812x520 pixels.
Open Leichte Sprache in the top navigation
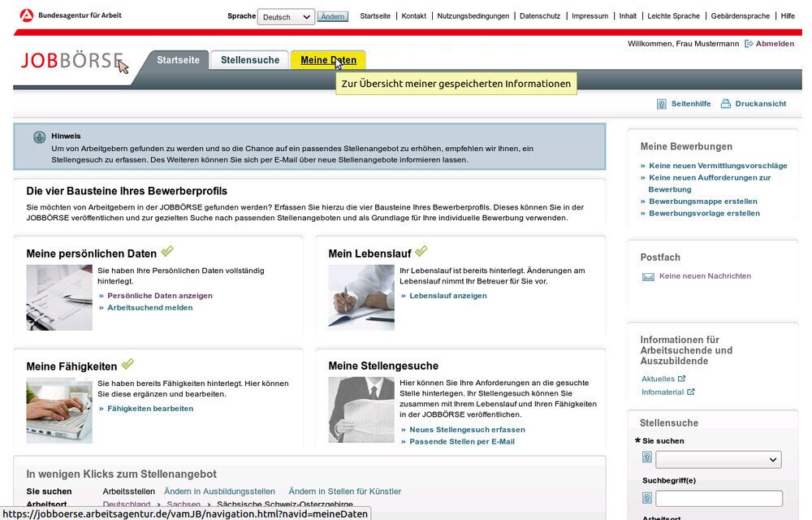click(673, 16)
